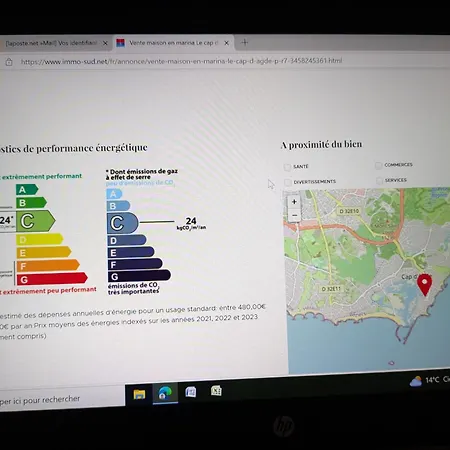Open File Explorer from the taskbar
The image size is (450, 450).
[x=139, y=394]
